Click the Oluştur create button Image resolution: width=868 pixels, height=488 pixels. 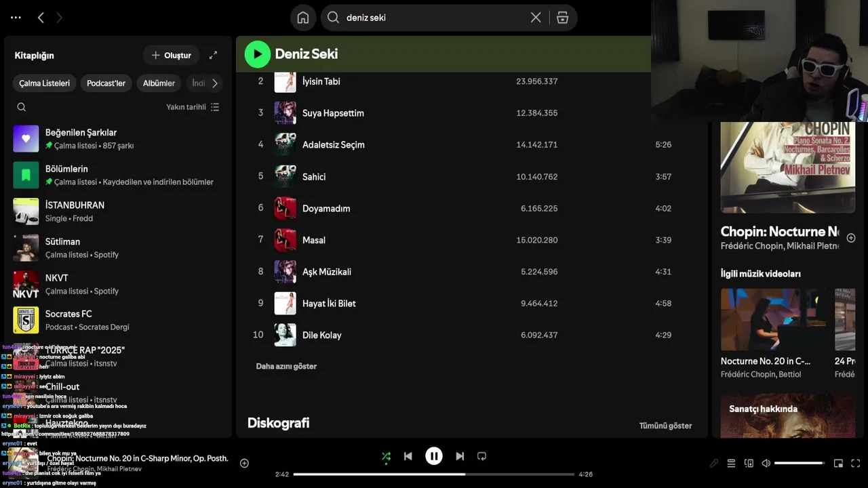coord(171,55)
